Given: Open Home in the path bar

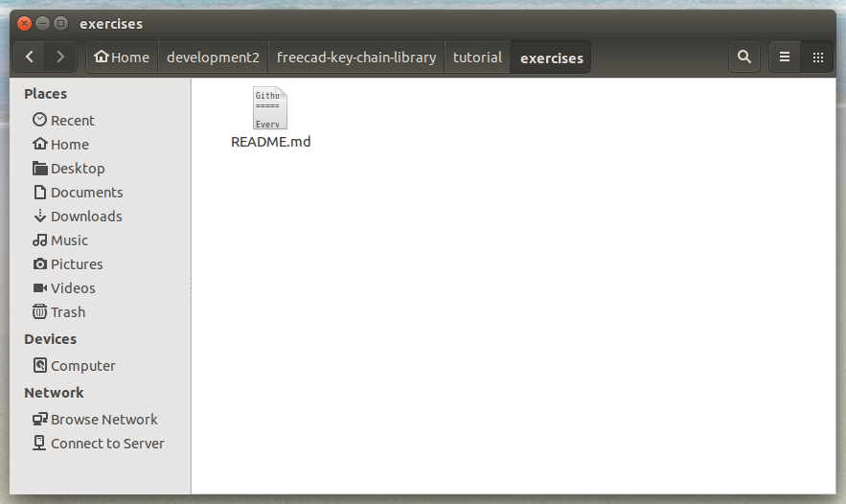Looking at the screenshot, I should point(122,57).
